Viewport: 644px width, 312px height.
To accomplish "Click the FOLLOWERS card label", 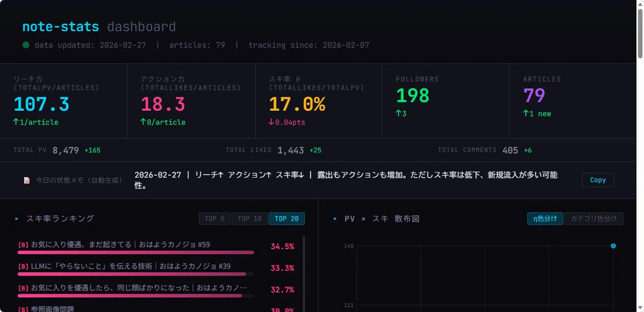I will point(418,79).
